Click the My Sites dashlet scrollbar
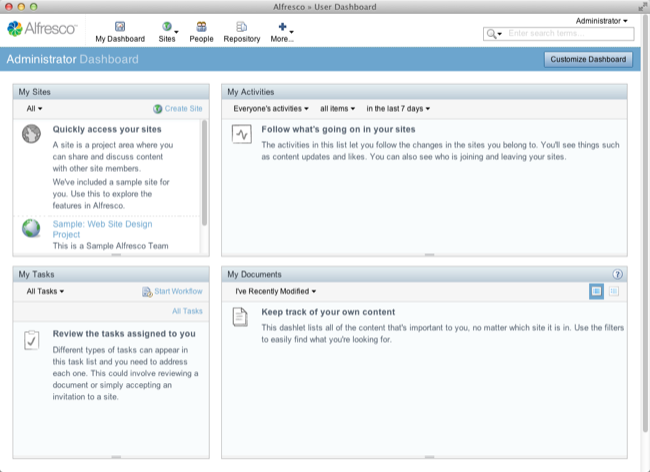Image resolution: width=650 pixels, height=472 pixels. point(204,173)
